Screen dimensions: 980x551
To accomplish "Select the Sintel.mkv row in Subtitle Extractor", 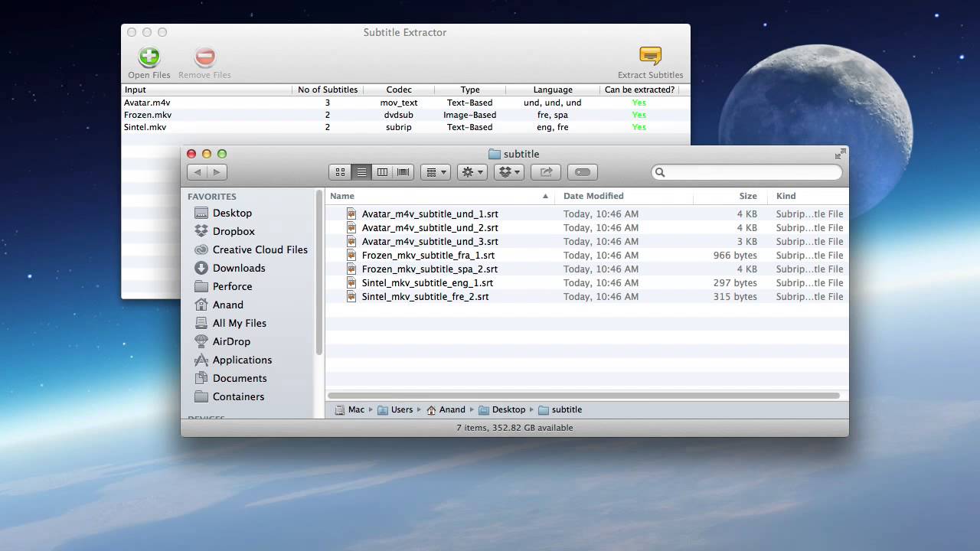I will 404,127.
